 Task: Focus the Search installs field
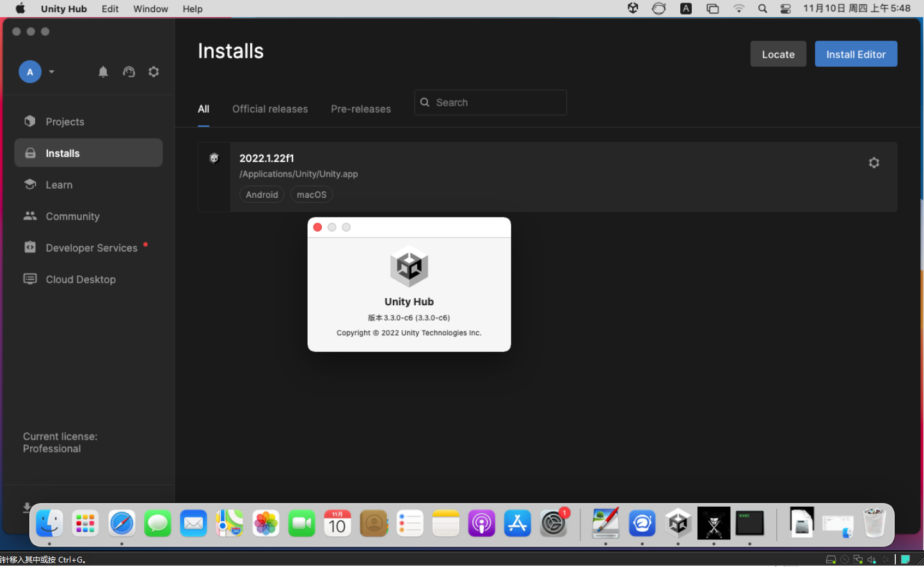point(491,102)
